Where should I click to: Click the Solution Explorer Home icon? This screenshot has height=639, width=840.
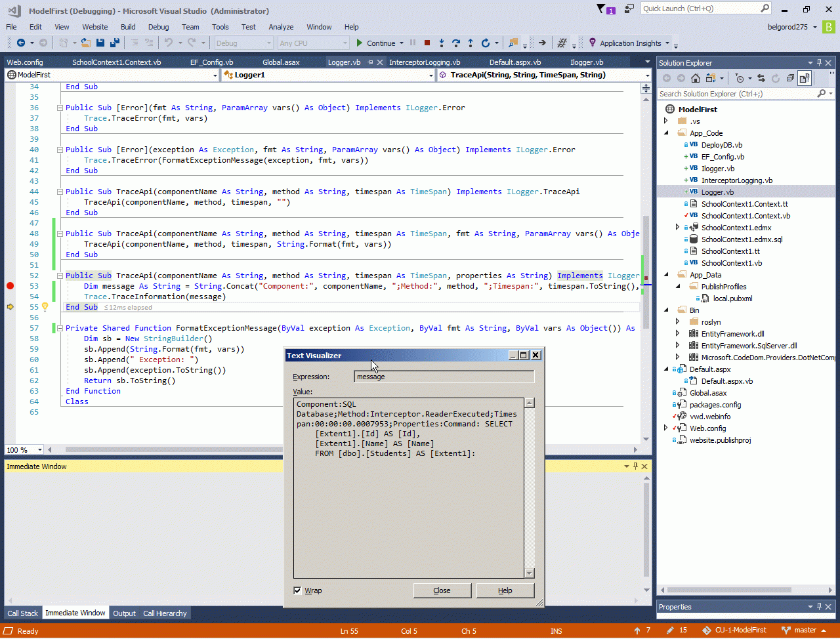[696, 78]
